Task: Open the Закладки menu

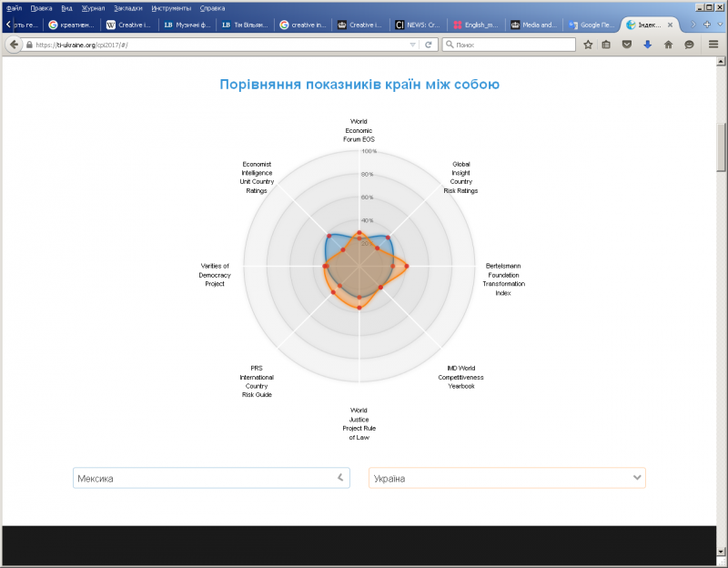Action: point(128,7)
